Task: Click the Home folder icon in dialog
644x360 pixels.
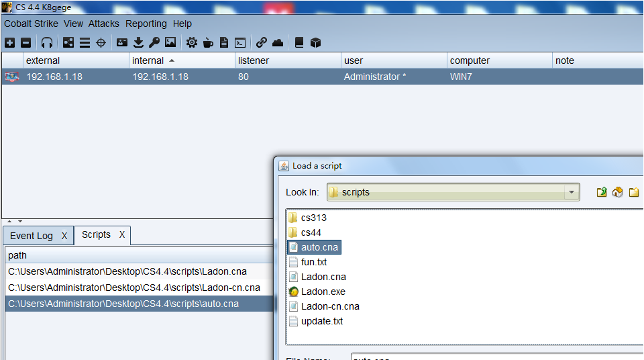Action: pyautogui.click(x=618, y=192)
